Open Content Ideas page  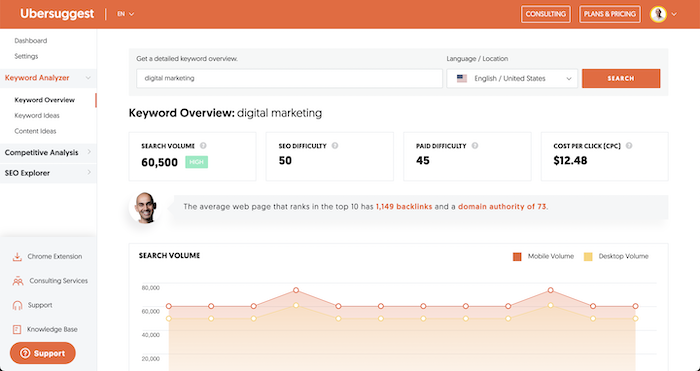(35, 131)
